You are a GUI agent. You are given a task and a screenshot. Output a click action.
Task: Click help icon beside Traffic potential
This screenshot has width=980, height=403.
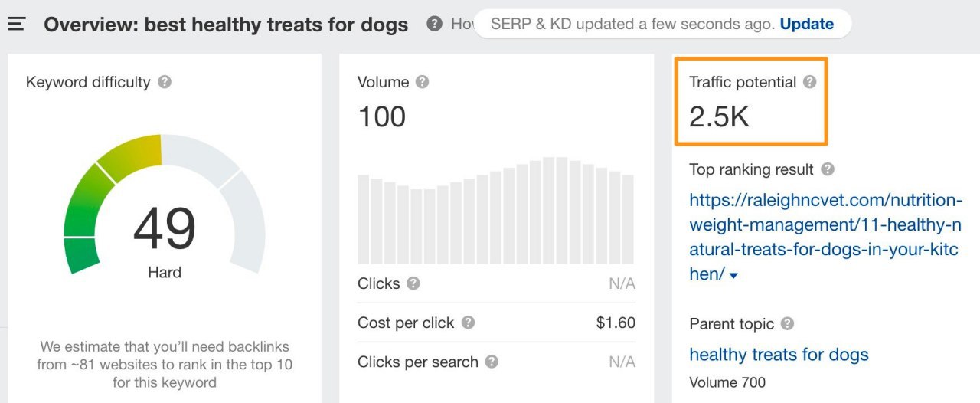pos(810,82)
